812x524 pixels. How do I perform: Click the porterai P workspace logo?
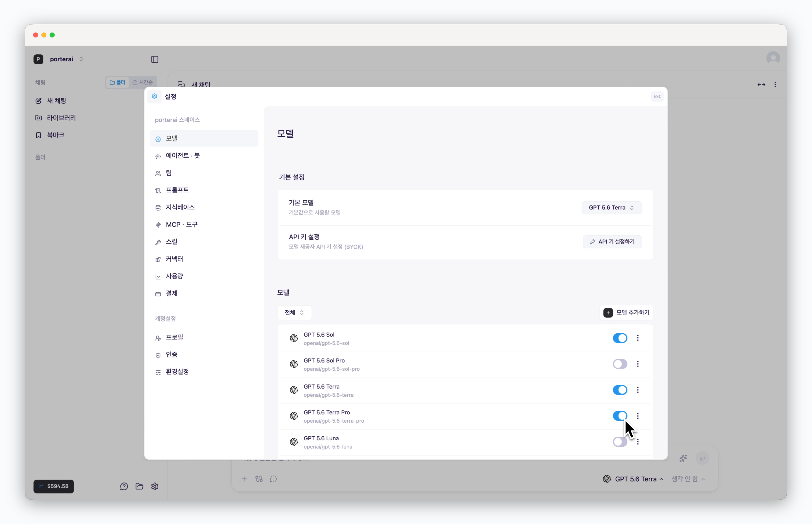pos(38,59)
